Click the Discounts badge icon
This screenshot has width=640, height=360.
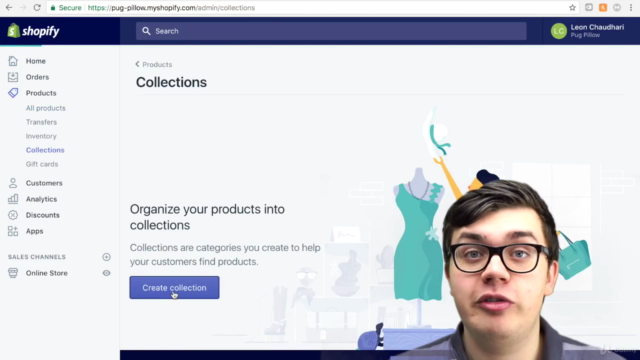pyautogui.click(x=13, y=215)
